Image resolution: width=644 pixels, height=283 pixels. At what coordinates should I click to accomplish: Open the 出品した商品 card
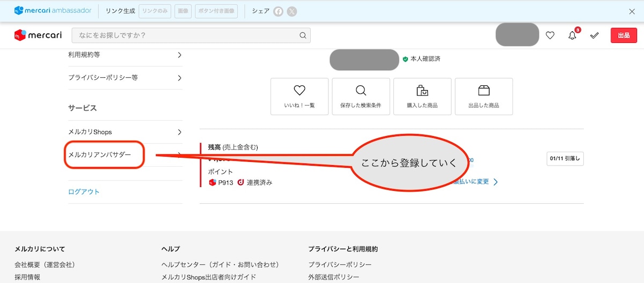484,96
